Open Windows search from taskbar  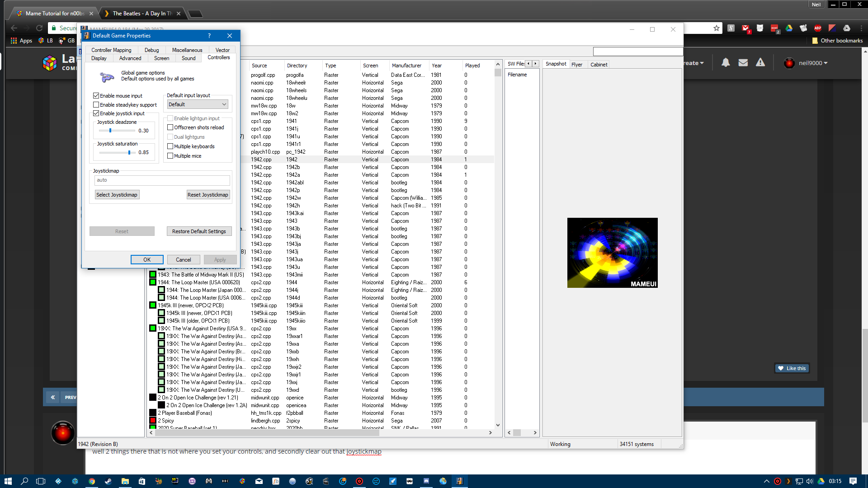[x=24, y=481]
